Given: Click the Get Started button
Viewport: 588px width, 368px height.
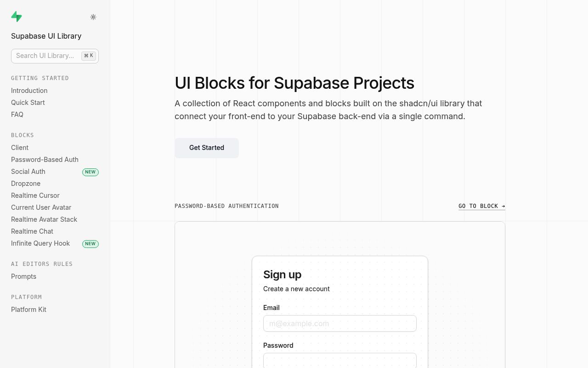Looking at the screenshot, I should [207, 148].
